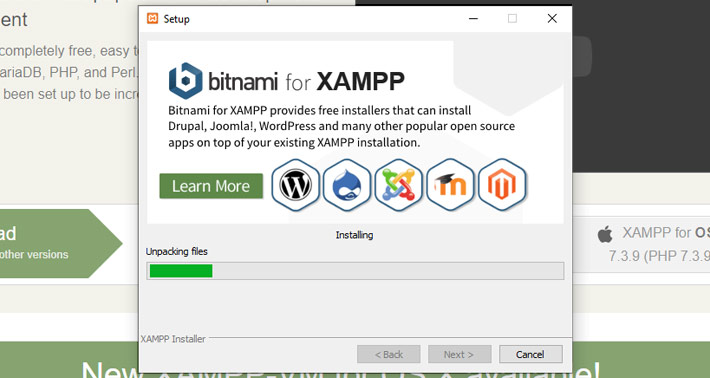Click the green download arrow banner in browser
The width and height of the screenshot is (710, 378).
60,244
